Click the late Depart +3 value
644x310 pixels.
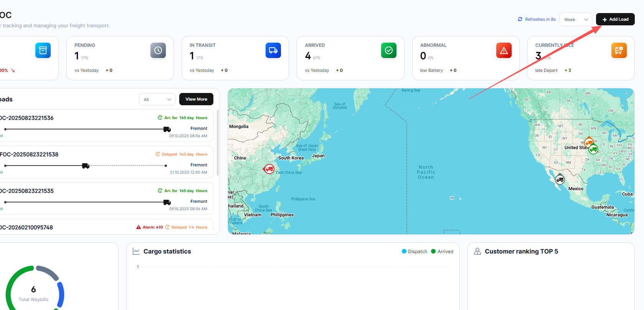point(568,70)
